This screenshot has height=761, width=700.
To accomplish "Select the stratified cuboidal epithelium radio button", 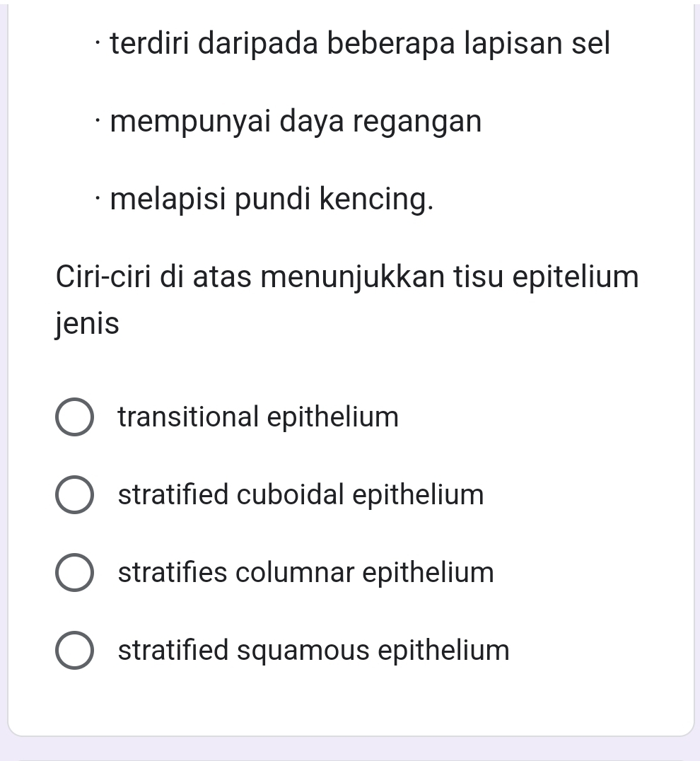I will click(74, 495).
